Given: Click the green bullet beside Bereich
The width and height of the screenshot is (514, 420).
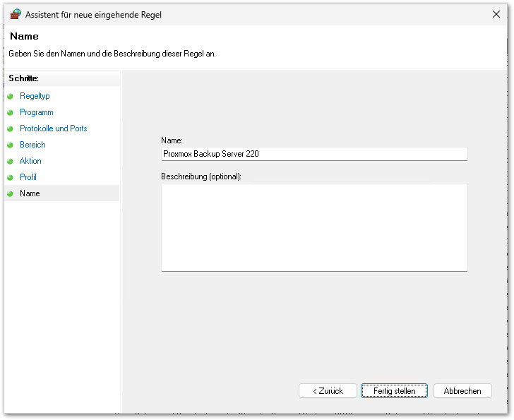Looking at the screenshot, I should pyautogui.click(x=11, y=145).
